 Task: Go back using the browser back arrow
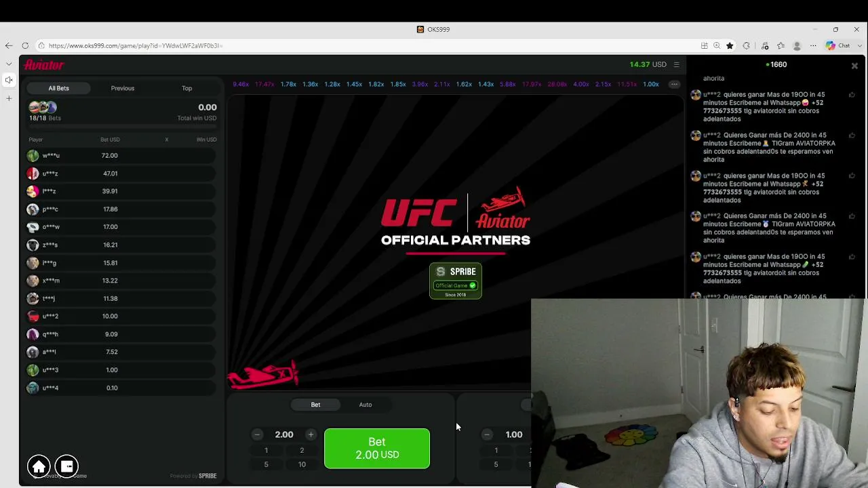click(9, 45)
